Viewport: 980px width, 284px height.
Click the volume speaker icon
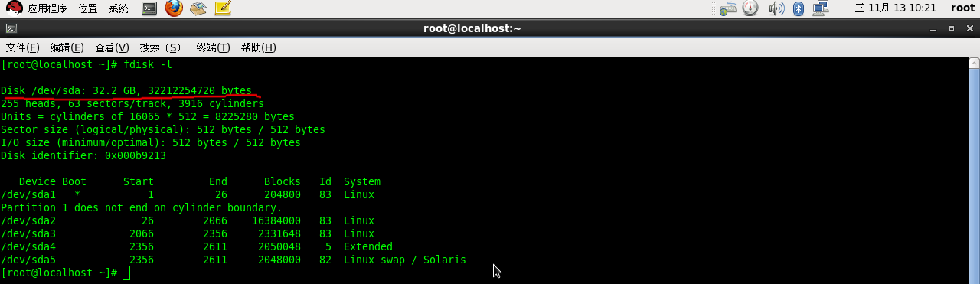tap(776, 8)
